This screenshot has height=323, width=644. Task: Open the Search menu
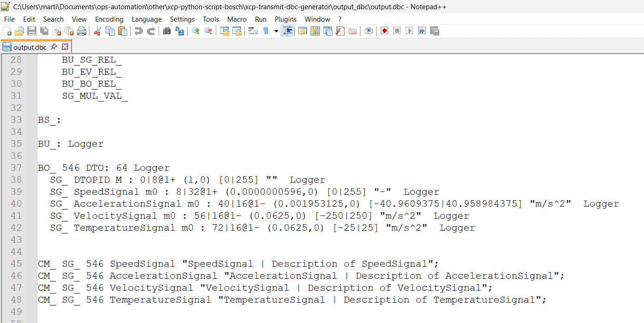(53, 19)
